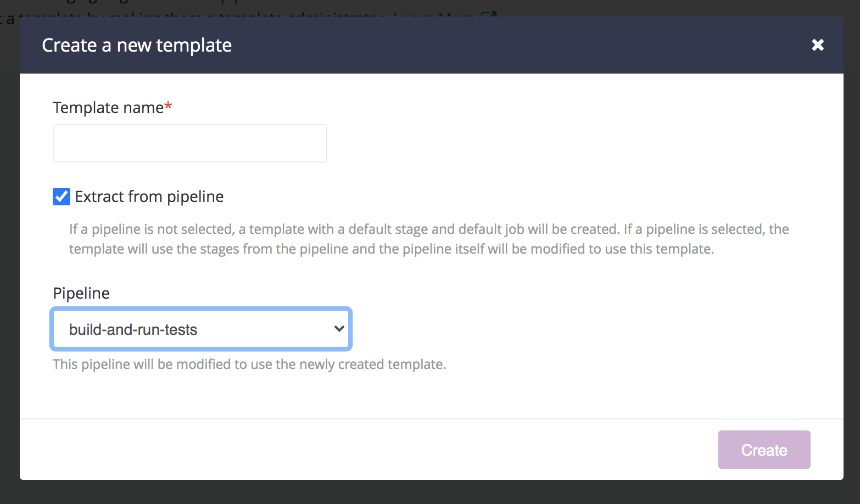Select the build-and-run-tests text in dropdown
This screenshot has width=860, height=504.
tap(133, 329)
